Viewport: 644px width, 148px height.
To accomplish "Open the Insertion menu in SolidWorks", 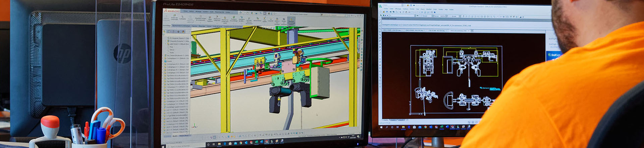I will click(x=206, y=12).
